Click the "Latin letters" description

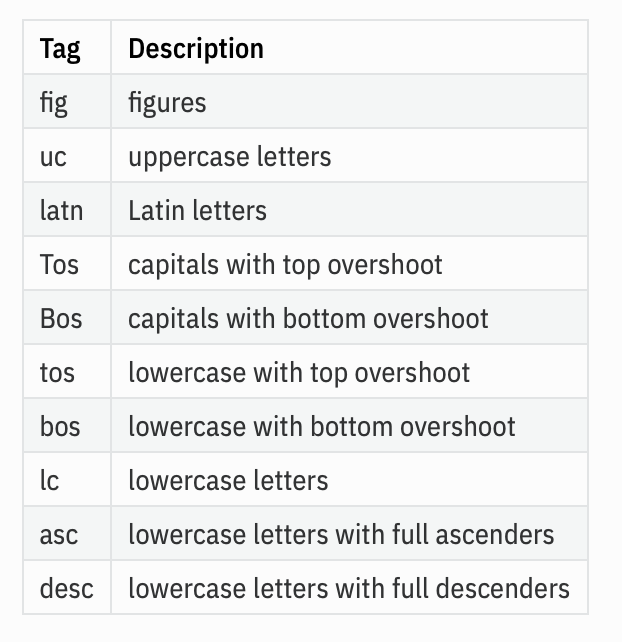(x=197, y=210)
